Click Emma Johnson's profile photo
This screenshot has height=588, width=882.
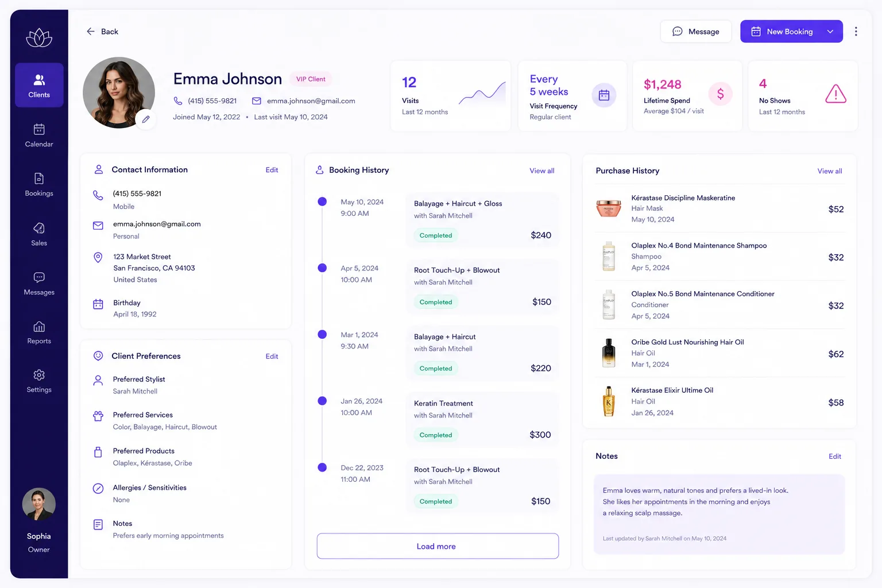(118, 92)
